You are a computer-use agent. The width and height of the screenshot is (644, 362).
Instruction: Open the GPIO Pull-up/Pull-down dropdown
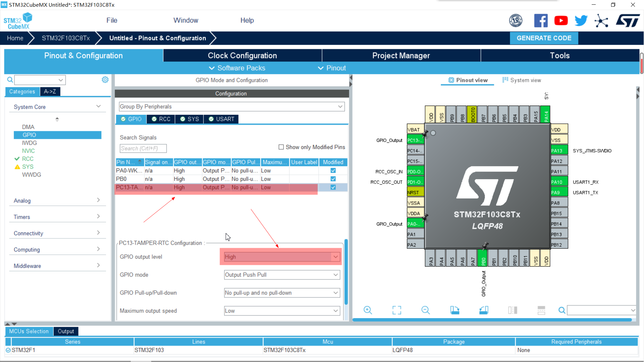click(x=282, y=293)
